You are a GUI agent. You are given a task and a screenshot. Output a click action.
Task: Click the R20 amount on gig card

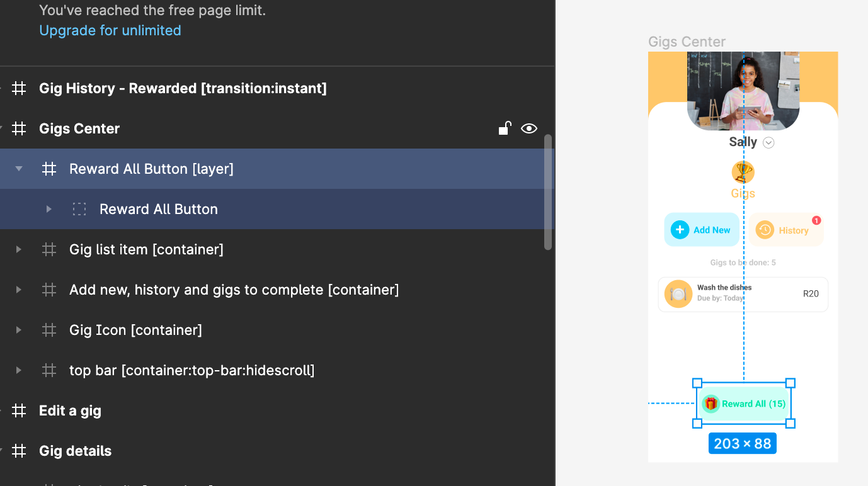[811, 293]
